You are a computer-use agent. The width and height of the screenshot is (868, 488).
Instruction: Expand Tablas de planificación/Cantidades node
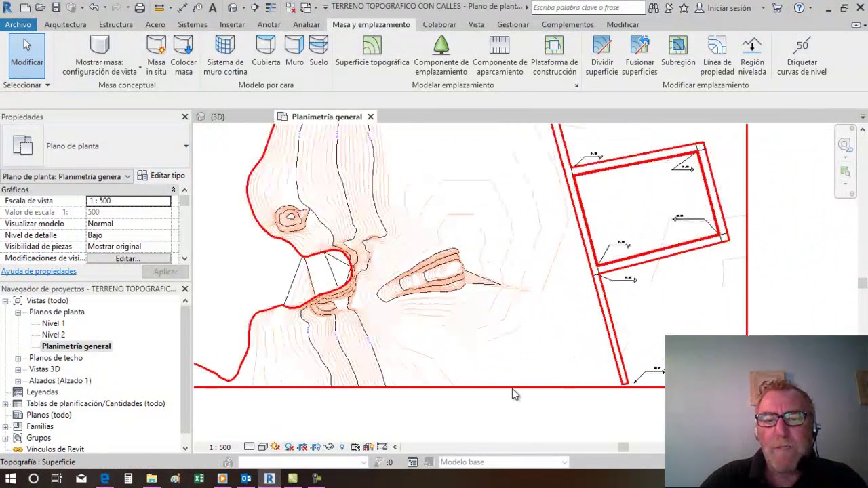click(6, 403)
